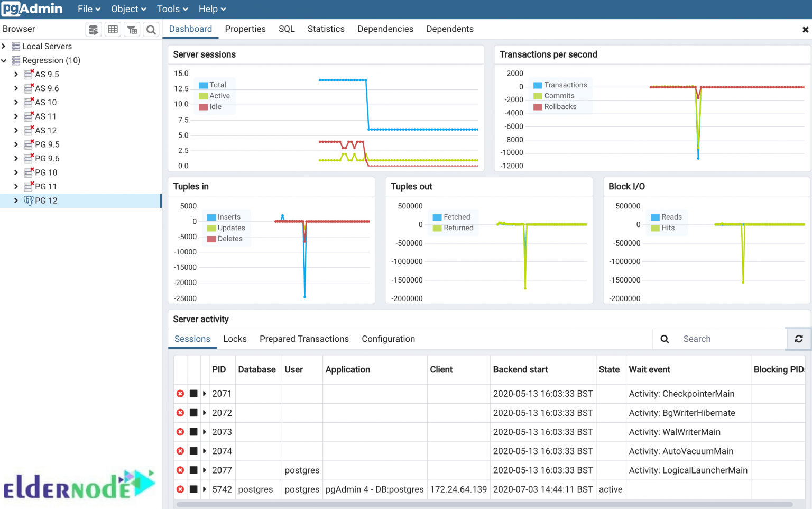Viewport: 812px width, 509px height.
Task: Open the Tools menu
Action: pyautogui.click(x=172, y=9)
